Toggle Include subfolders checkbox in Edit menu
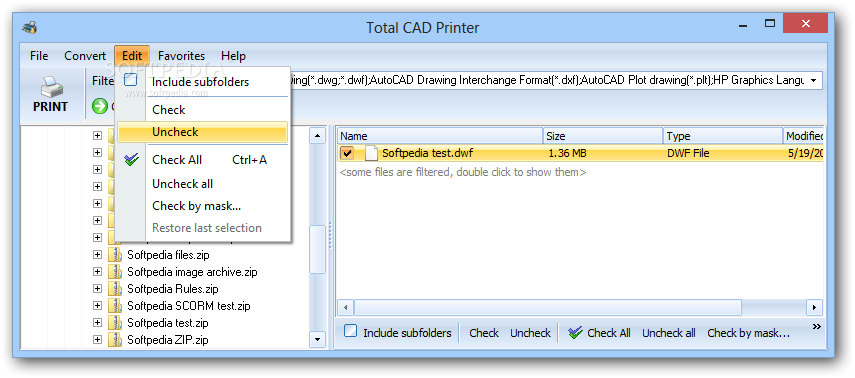 (x=130, y=81)
